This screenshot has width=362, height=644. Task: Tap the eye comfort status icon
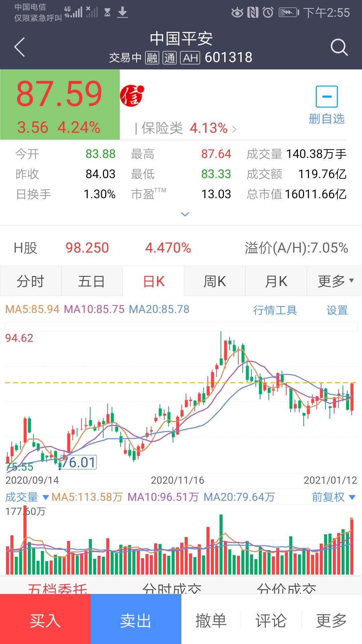237,13
